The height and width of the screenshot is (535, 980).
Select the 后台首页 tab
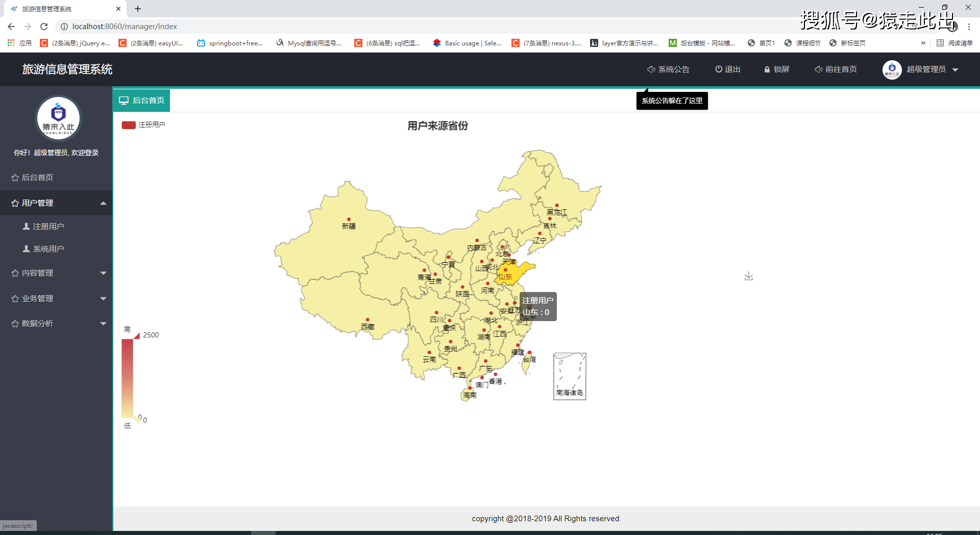tap(141, 101)
